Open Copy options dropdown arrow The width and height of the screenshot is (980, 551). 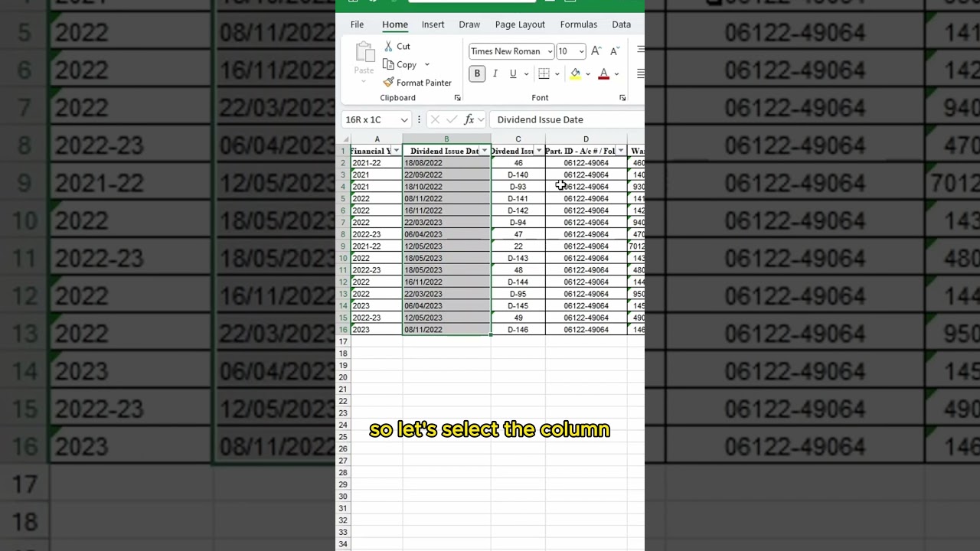(426, 65)
